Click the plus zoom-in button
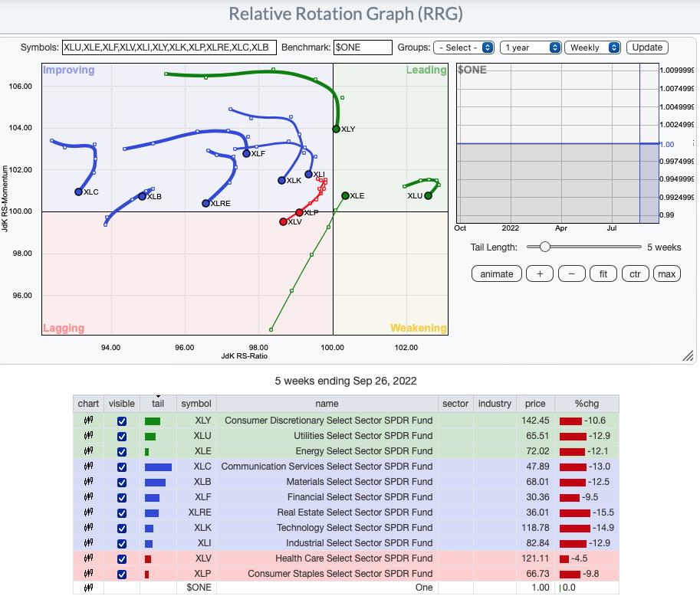Screen dimensions: 700x596 540,273
